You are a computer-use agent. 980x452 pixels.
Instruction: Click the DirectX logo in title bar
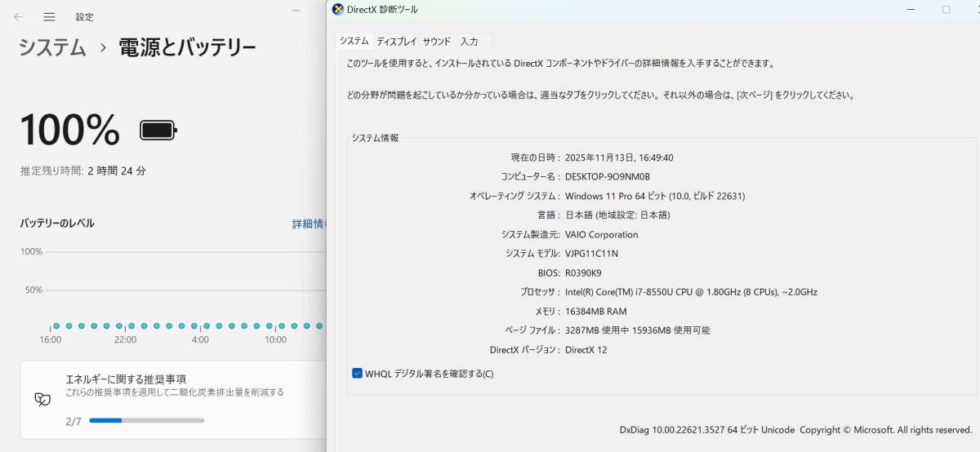[338, 9]
